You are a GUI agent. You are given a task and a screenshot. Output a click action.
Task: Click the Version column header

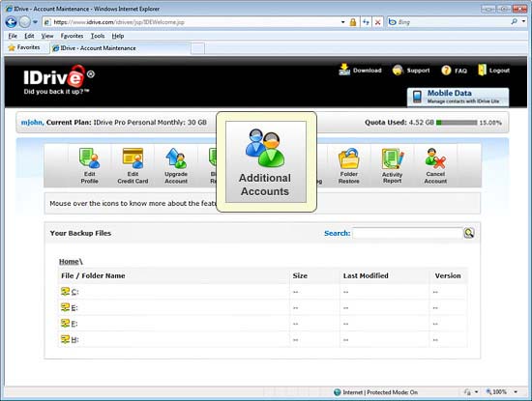(448, 275)
